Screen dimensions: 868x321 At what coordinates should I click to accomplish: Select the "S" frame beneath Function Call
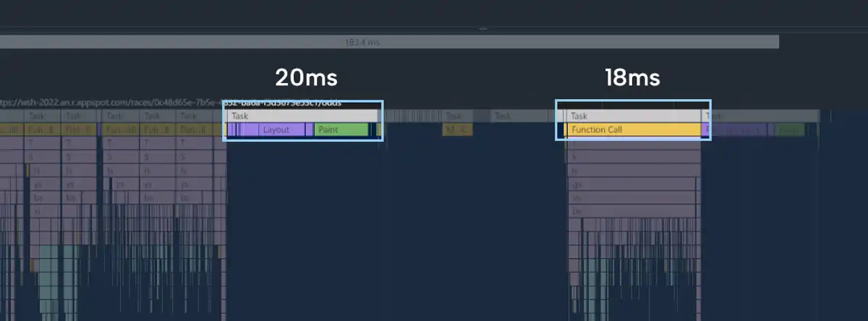click(x=633, y=157)
